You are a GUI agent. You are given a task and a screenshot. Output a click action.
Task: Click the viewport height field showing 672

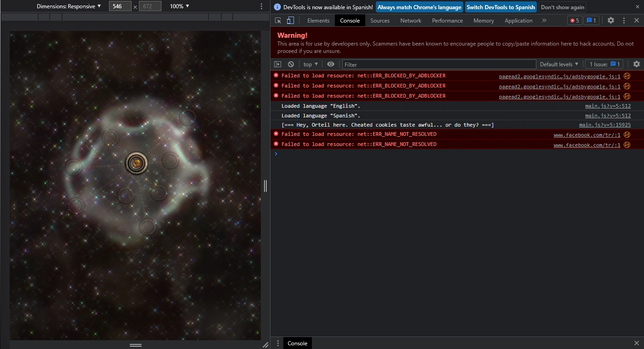pos(150,6)
